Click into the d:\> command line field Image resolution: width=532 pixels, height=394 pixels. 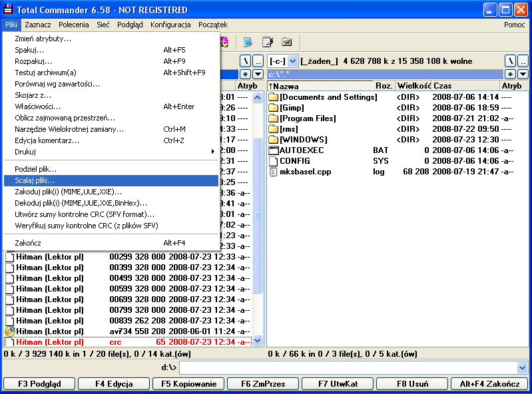coord(346,367)
